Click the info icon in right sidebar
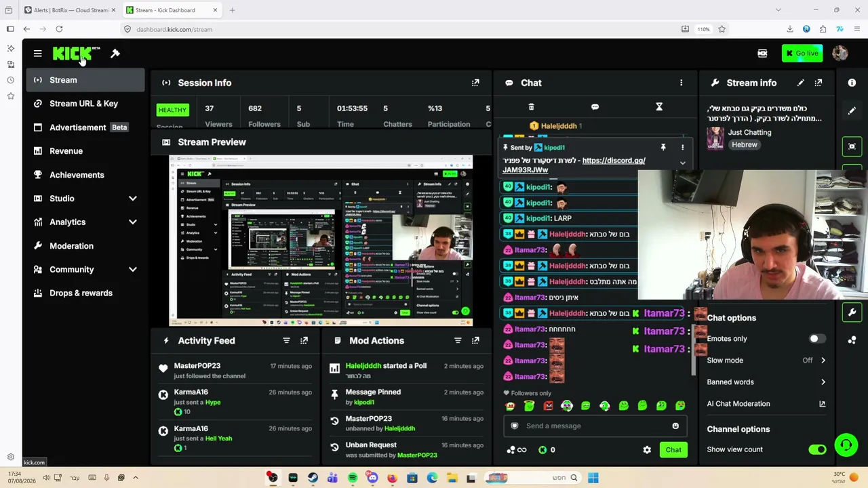Viewport: 868px width, 488px height. point(852,83)
